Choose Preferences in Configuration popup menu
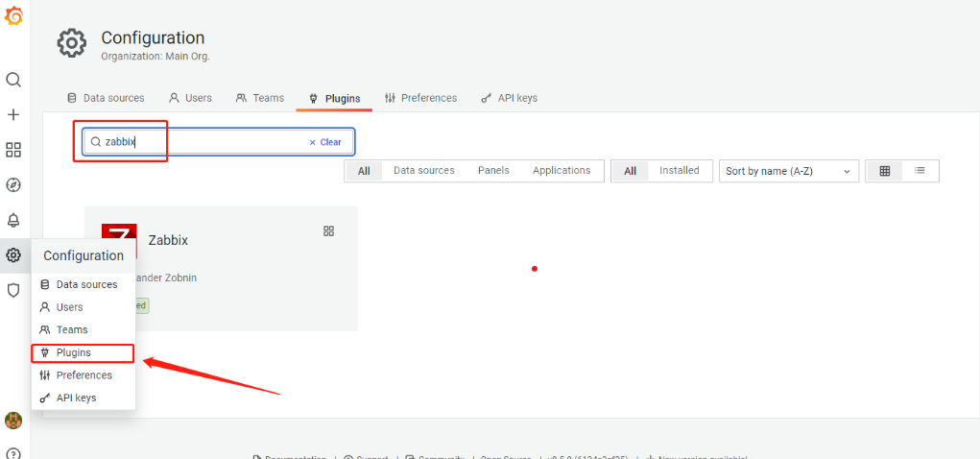The image size is (980, 459). (x=84, y=375)
